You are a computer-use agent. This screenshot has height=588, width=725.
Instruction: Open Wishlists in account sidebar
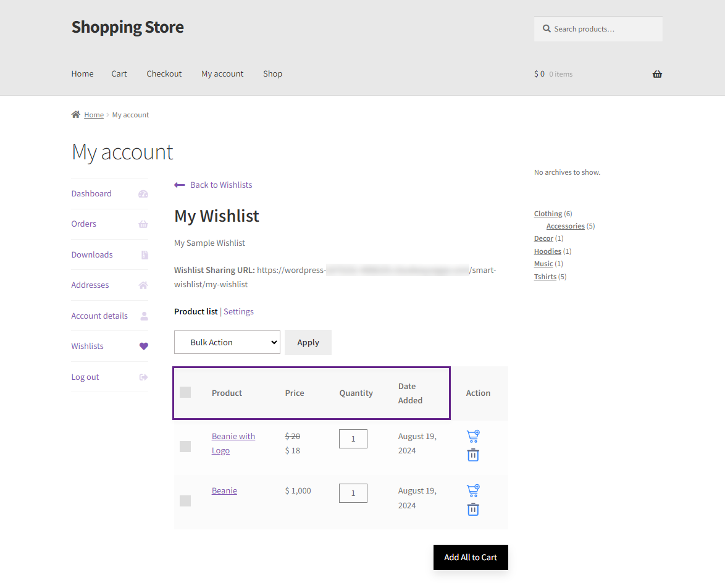88,346
